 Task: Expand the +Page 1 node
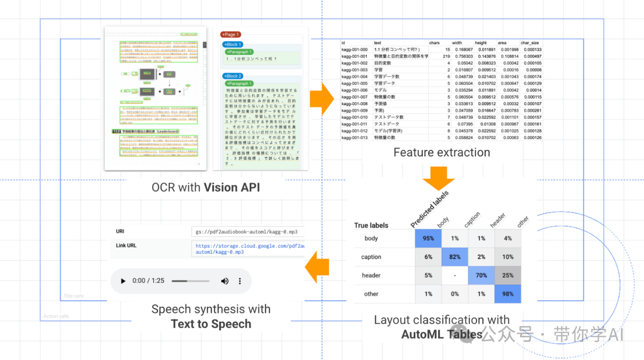[230, 35]
